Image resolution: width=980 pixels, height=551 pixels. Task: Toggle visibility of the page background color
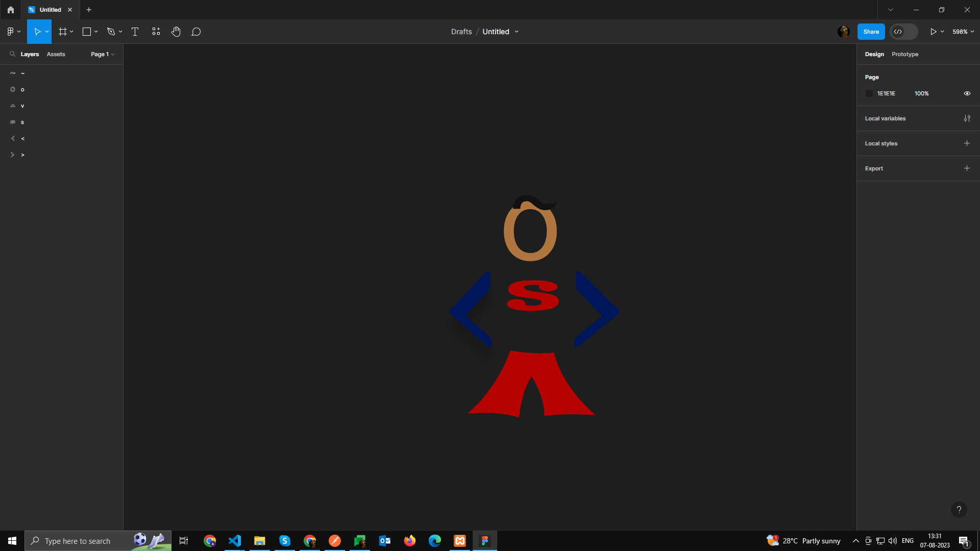[967, 93]
